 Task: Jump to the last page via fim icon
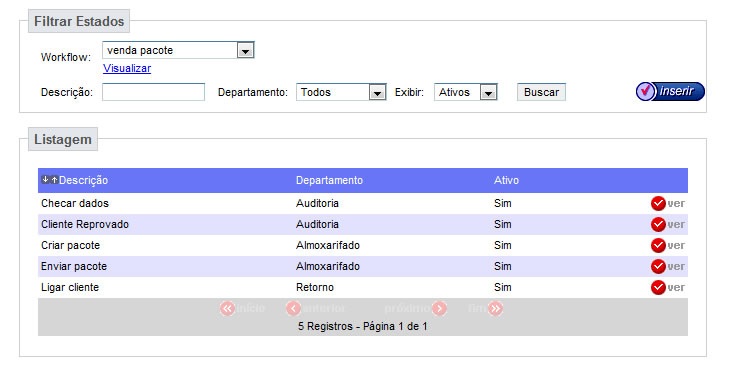coord(496,308)
